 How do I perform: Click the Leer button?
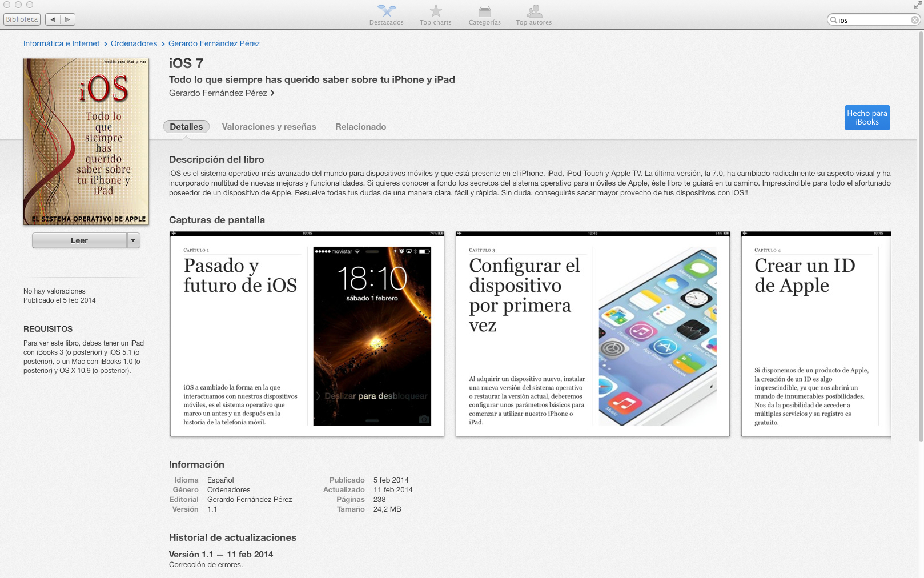click(x=79, y=240)
